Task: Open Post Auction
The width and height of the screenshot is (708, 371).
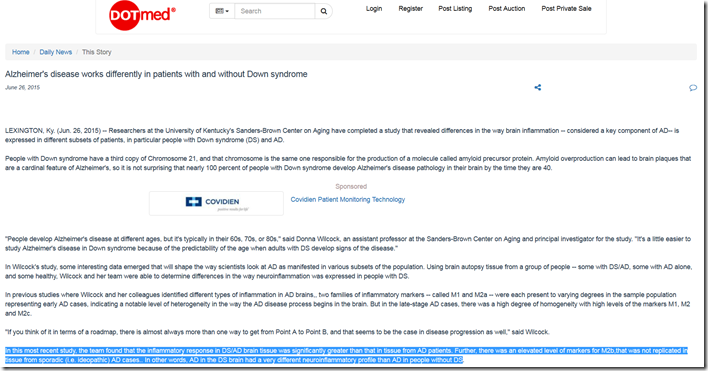Action: click(x=507, y=9)
